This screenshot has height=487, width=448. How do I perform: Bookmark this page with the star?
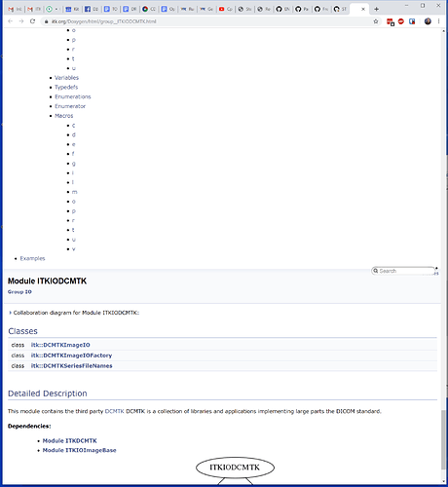[x=376, y=21]
